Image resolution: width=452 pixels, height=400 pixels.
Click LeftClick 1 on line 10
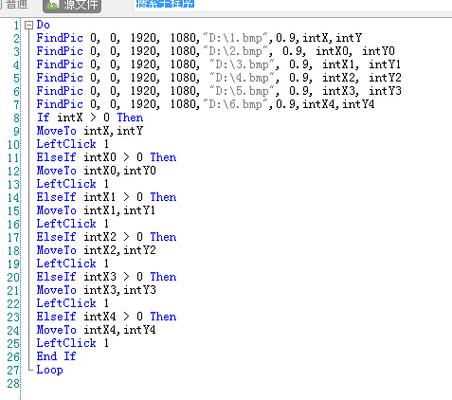73,144
